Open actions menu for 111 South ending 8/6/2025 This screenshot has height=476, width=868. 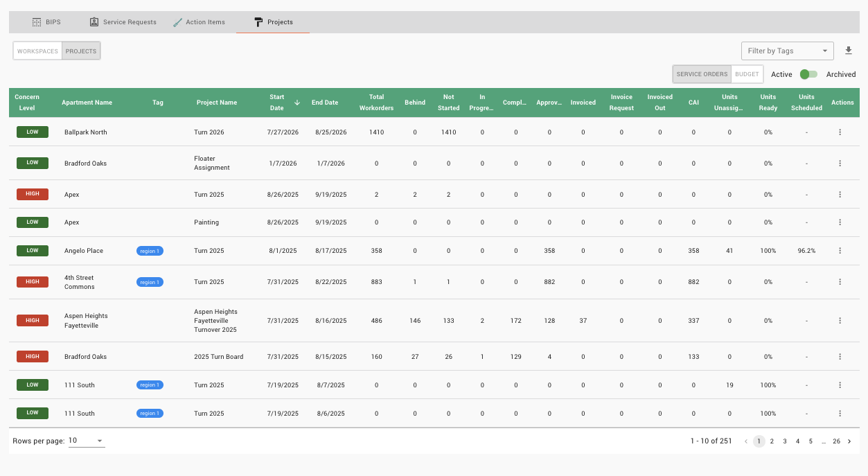(840, 414)
